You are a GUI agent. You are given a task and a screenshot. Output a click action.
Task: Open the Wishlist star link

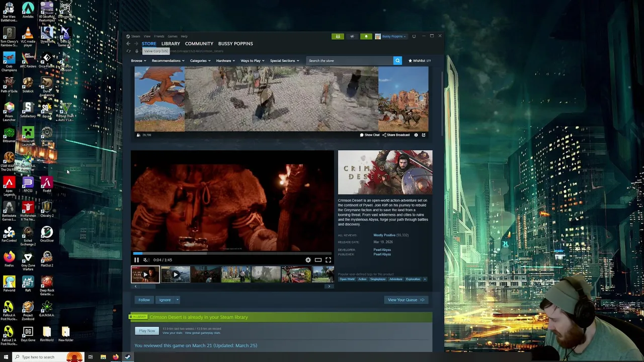click(420, 61)
